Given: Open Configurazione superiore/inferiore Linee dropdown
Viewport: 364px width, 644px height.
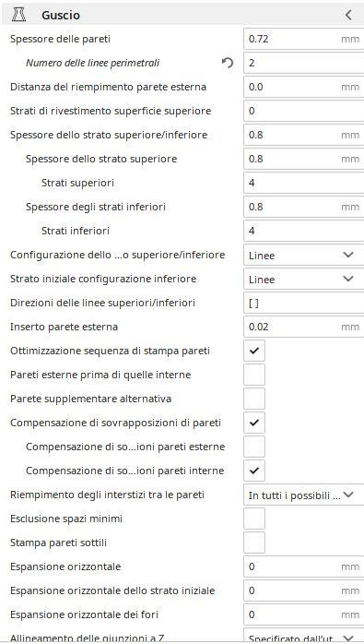Looking at the screenshot, I should point(304,255).
